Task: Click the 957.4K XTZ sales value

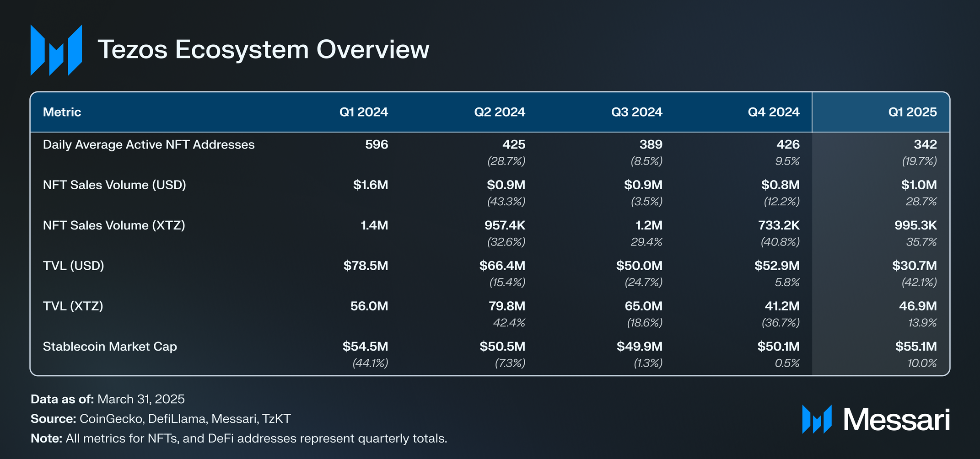Action: point(505,225)
